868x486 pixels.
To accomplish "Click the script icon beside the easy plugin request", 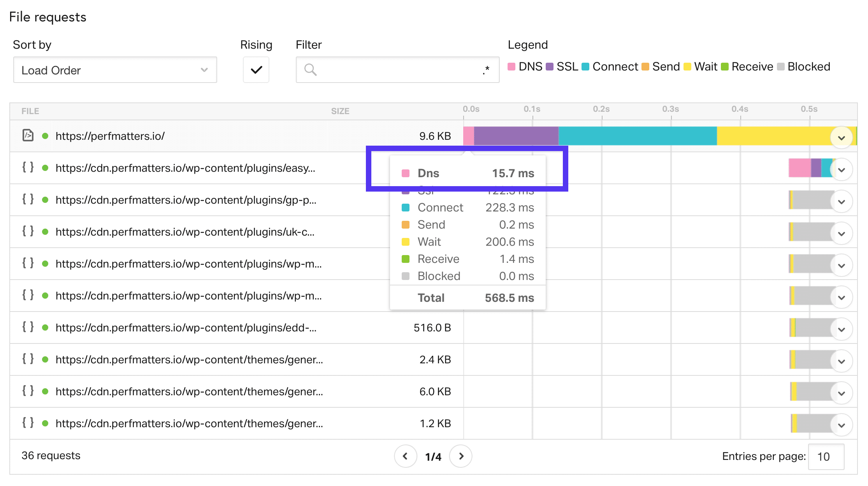I will (28, 168).
